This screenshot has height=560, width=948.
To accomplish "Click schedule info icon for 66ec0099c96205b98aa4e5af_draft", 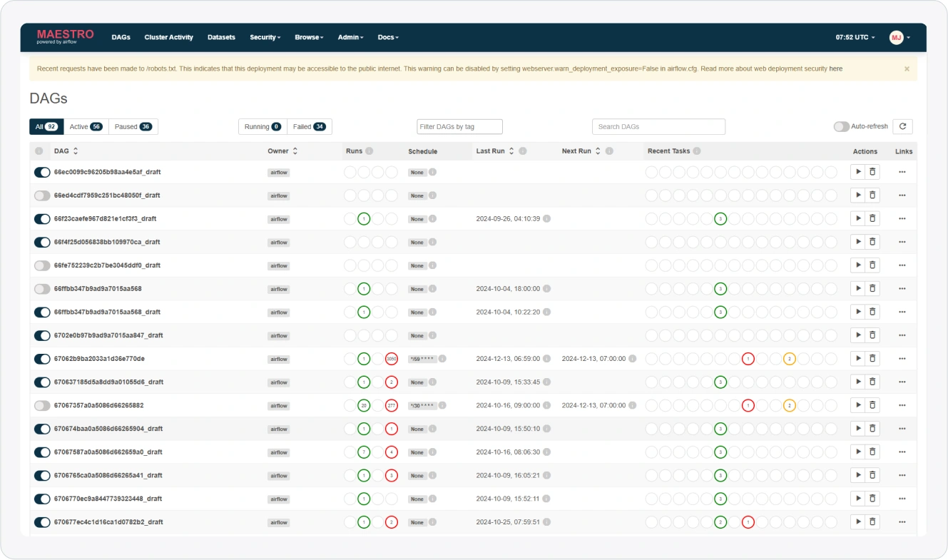I will [x=432, y=172].
